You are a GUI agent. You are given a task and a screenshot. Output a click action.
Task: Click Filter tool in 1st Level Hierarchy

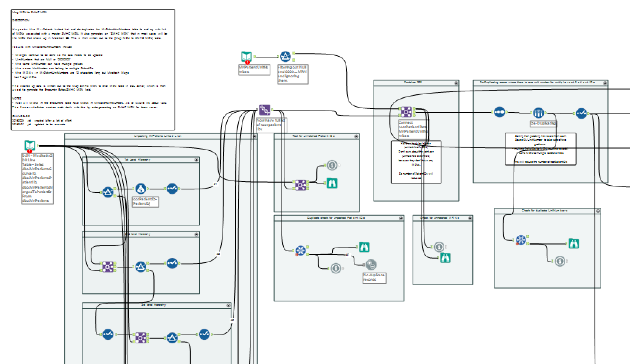(108, 192)
